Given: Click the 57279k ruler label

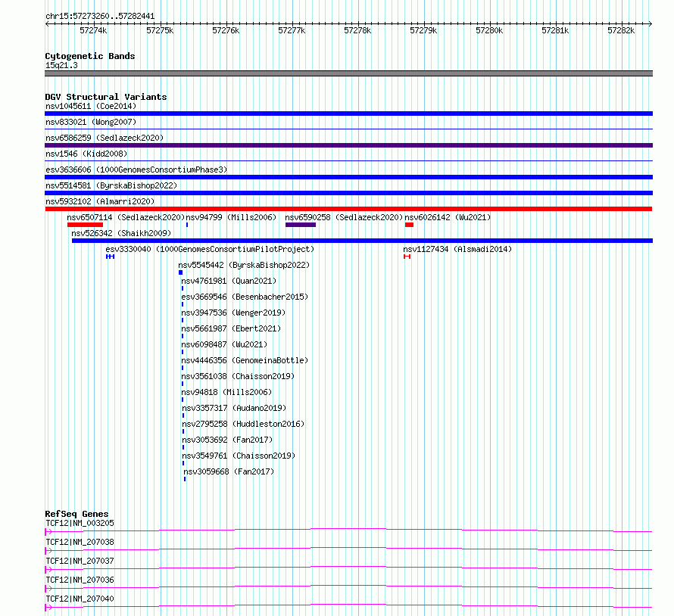Looking at the screenshot, I should pos(423,30).
